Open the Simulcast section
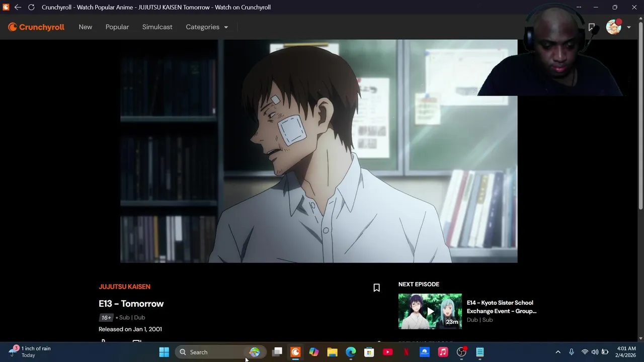The image size is (644, 362). (x=157, y=27)
